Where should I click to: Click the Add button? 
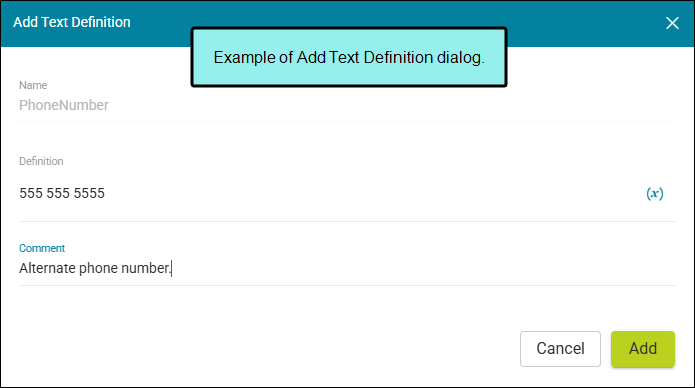coord(643,349)
